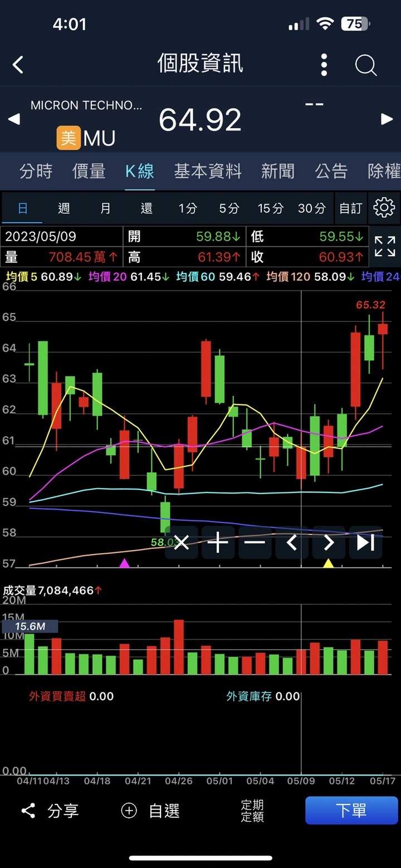Select the 分時 tab
Screen dimensions: 401x868
pos(36,171)
